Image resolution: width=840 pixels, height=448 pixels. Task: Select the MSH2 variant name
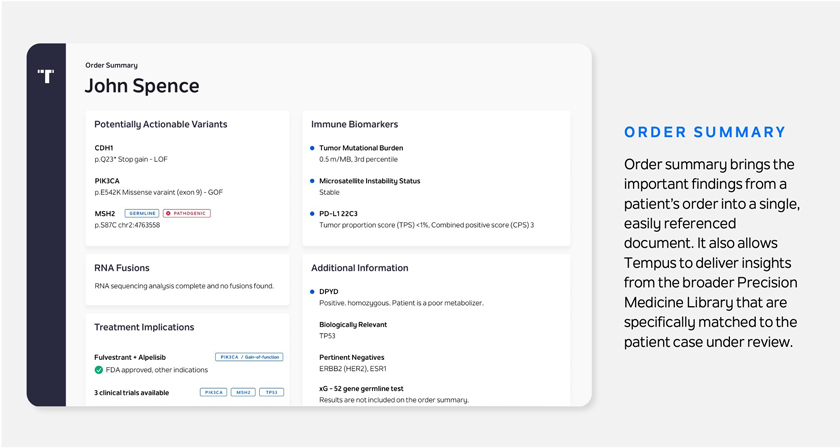click(105, 213)
